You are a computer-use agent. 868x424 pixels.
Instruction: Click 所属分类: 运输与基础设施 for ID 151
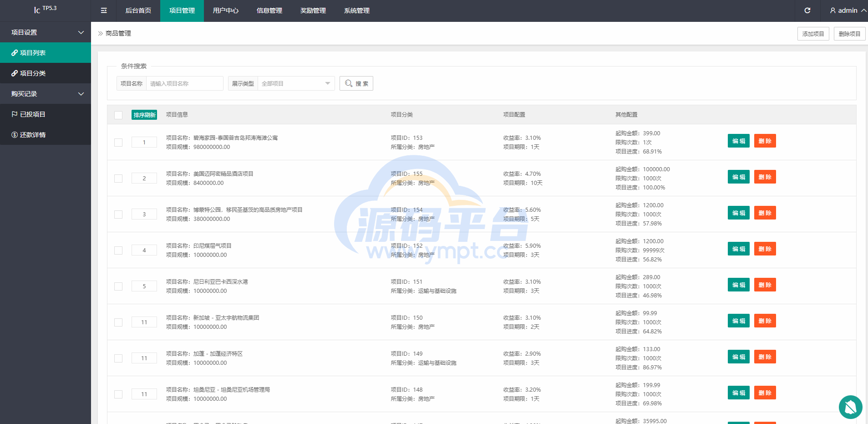(x=424, y=291)
